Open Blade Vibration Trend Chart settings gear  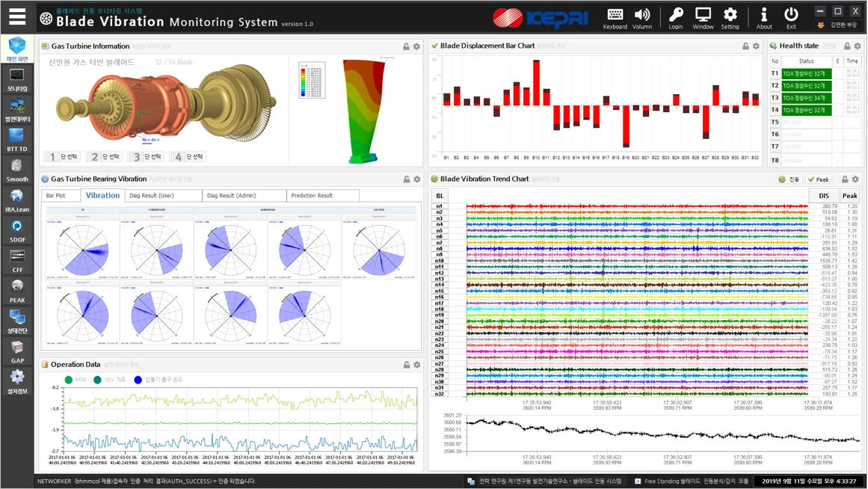(x=855, y=179)
